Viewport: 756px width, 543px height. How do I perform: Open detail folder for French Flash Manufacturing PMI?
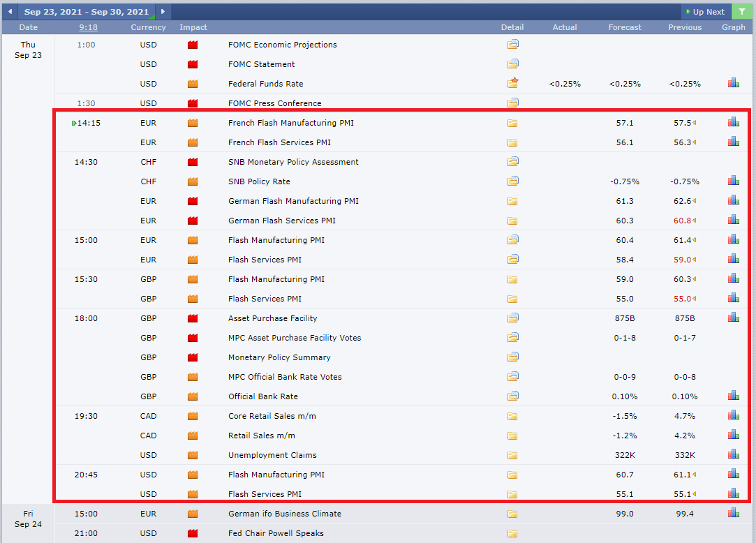[512, 123]
